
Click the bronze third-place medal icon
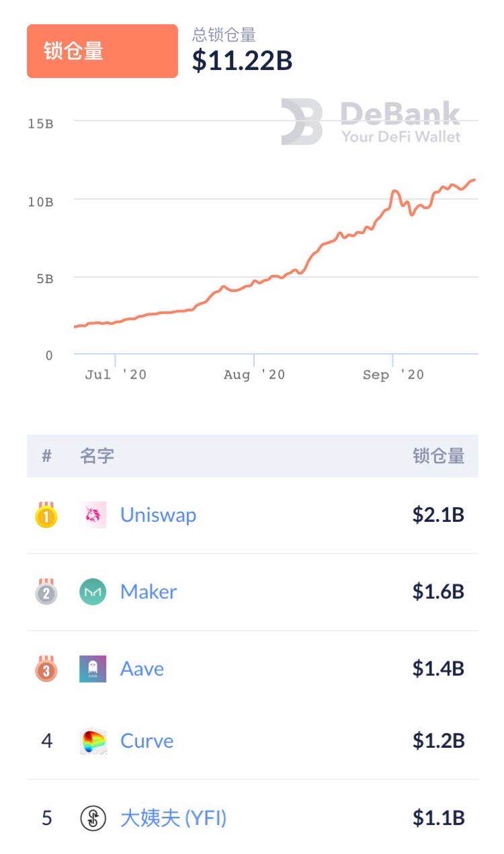(46, 668)
